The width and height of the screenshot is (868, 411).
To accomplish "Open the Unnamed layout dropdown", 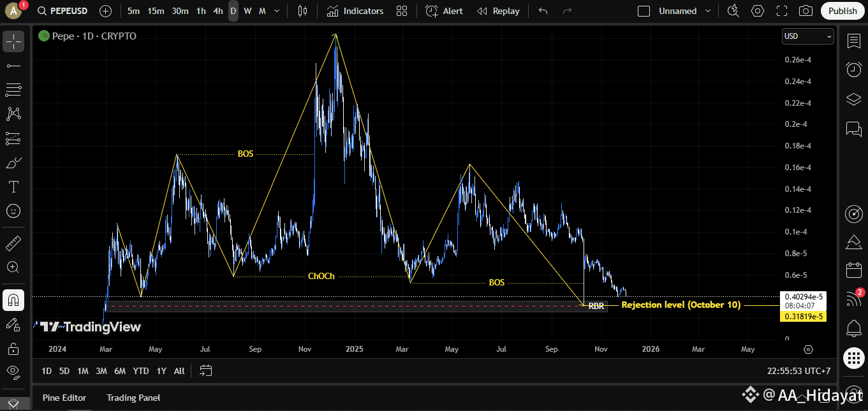I will click(686, 11).
